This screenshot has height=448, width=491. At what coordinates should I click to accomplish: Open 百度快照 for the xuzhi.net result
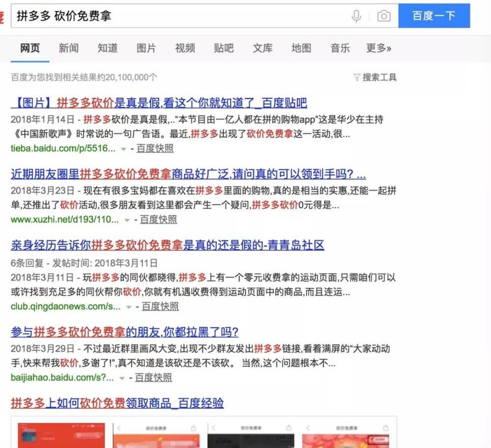pos(159,220)
